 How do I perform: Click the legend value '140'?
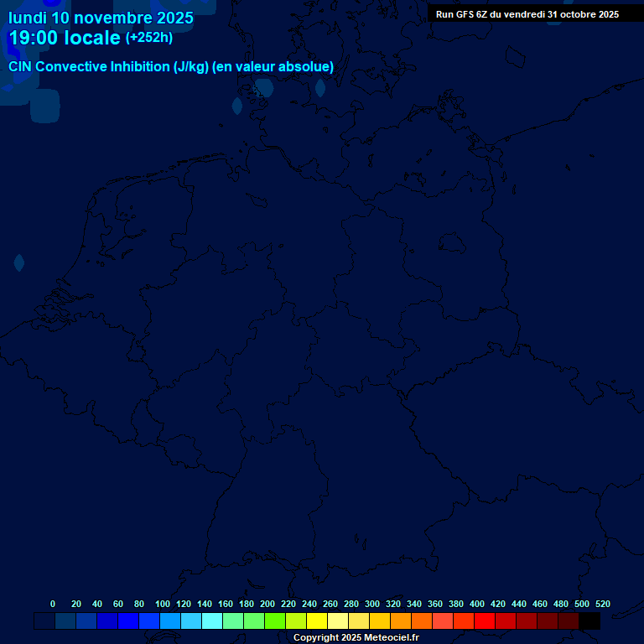205,604
